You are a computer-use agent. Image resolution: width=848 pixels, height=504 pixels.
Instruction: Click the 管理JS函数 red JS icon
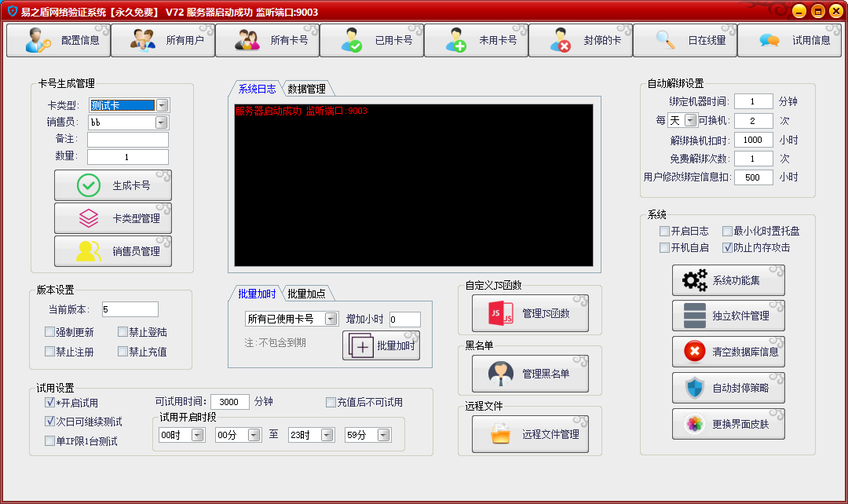click(x=501, y=313)
